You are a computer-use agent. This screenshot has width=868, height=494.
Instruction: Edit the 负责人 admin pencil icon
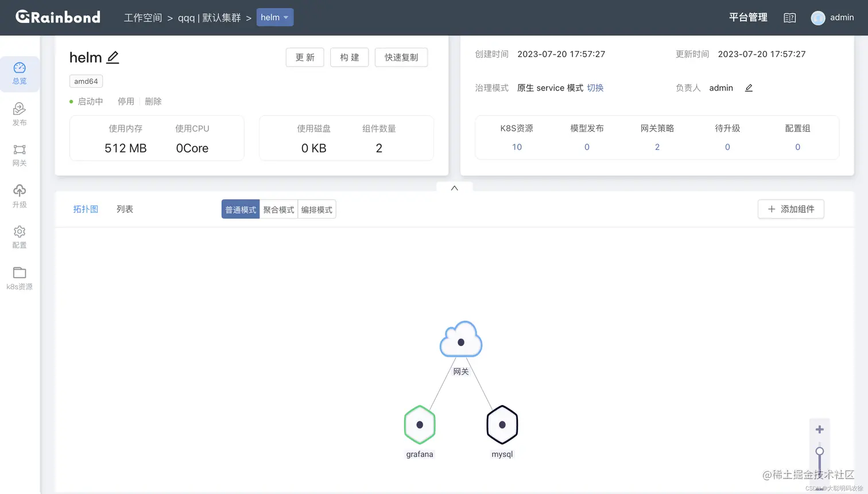click(749, 88)
